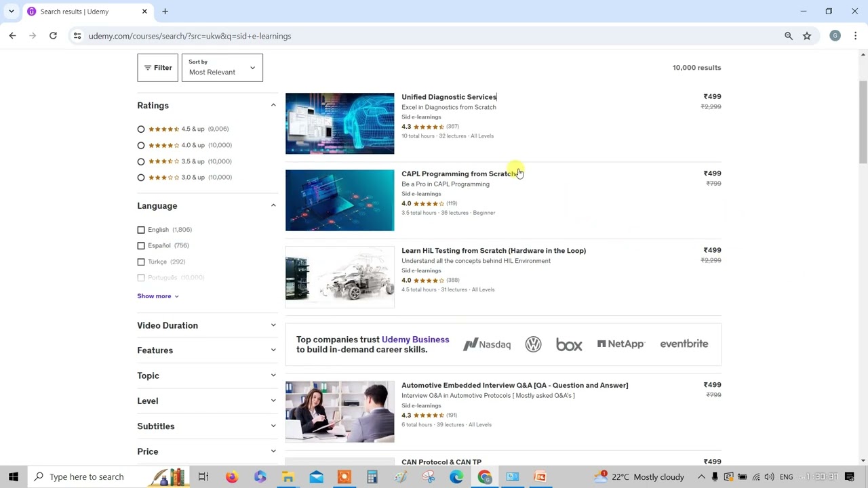Screen dimensions: 868x488
Task: Open Calculator from the taskbar
Action: click(x=372, y=476)
